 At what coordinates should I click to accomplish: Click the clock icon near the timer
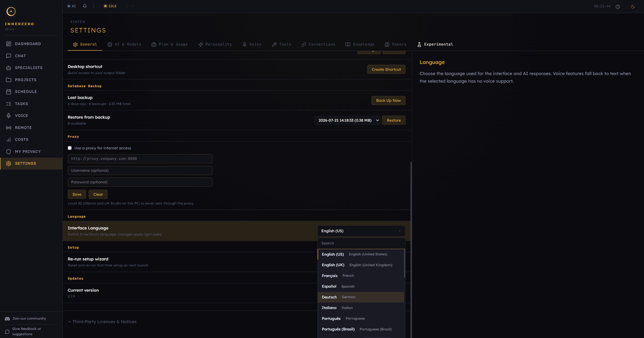point(618,7)
